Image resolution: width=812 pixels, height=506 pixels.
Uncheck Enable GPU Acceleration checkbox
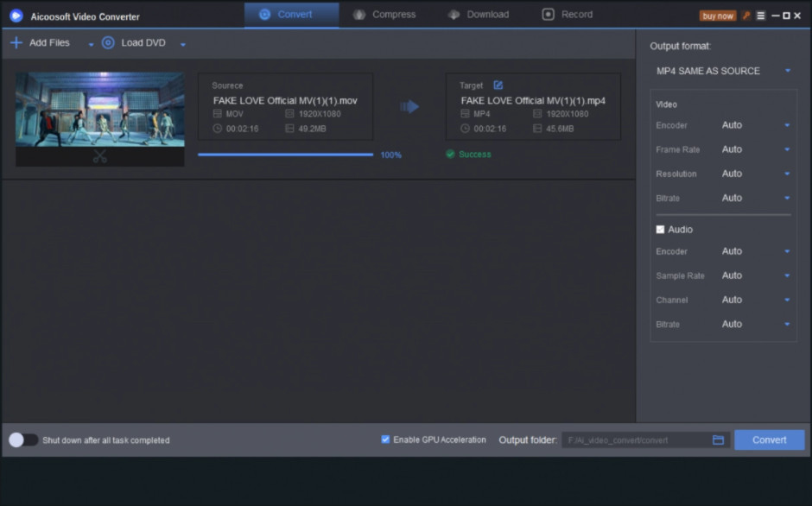point(385,440)
